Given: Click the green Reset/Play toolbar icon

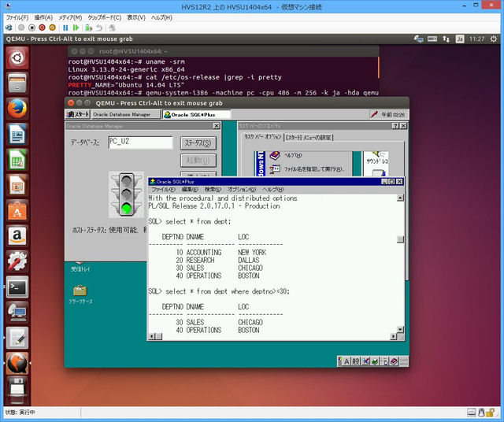Looking at the screenshot, I should pos(76,28).
